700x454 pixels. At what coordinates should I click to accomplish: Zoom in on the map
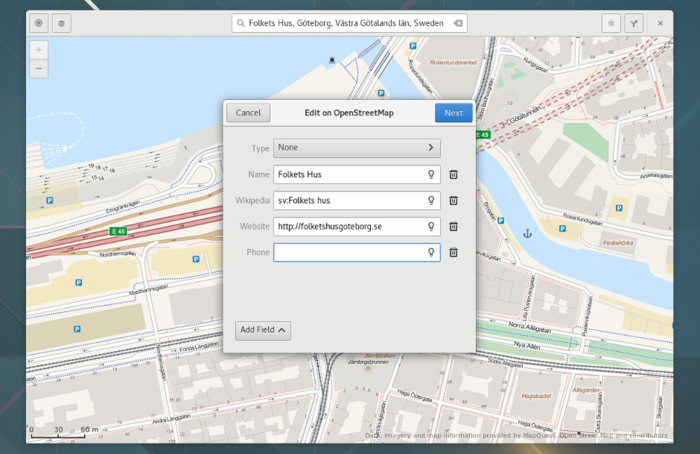(39, 49)
